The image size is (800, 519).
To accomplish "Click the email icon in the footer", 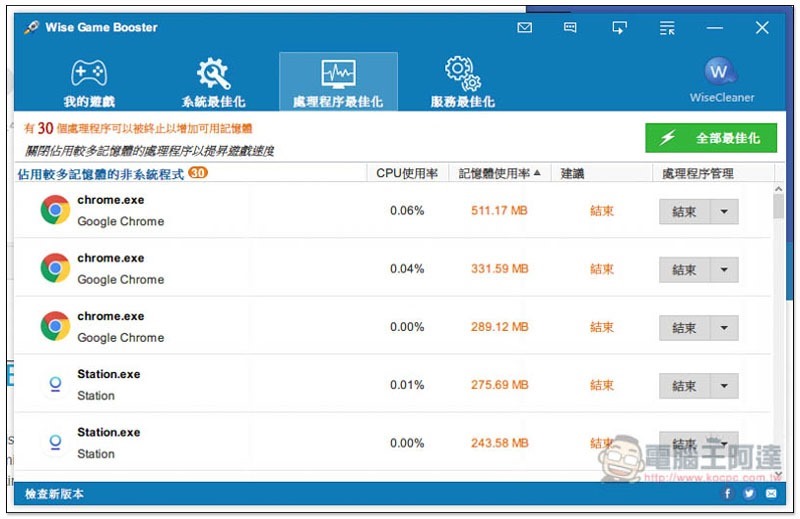I will pos(771,494).
